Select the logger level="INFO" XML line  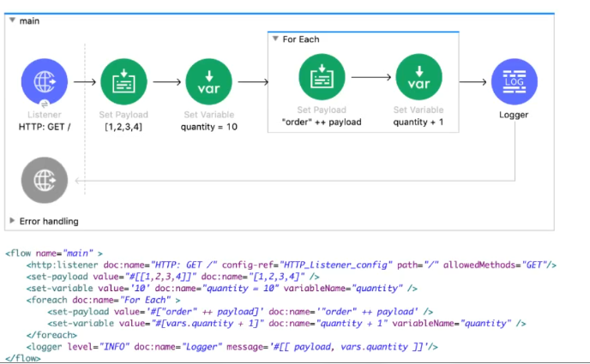click(232, 346)
